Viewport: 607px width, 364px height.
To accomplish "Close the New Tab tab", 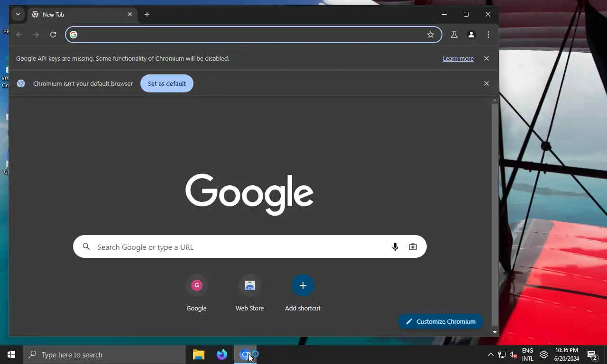I will click(130, 14).
